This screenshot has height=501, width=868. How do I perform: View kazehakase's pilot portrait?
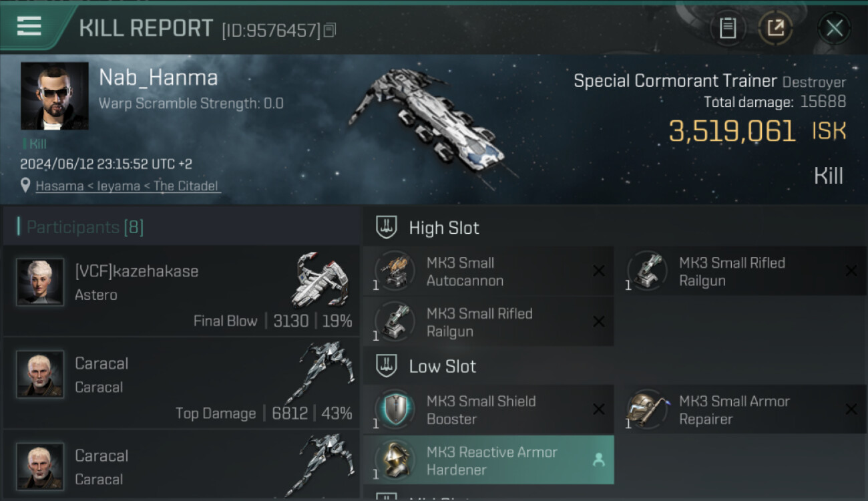(40, 282)
